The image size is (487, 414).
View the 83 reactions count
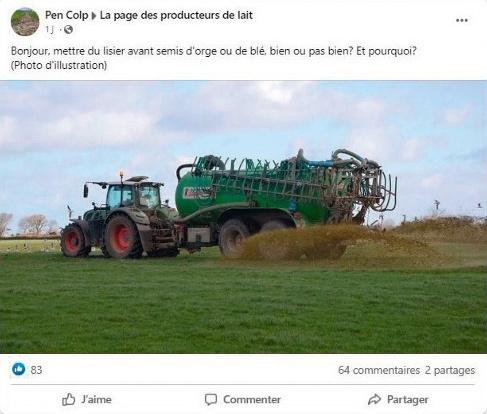(x=36, y=370)
